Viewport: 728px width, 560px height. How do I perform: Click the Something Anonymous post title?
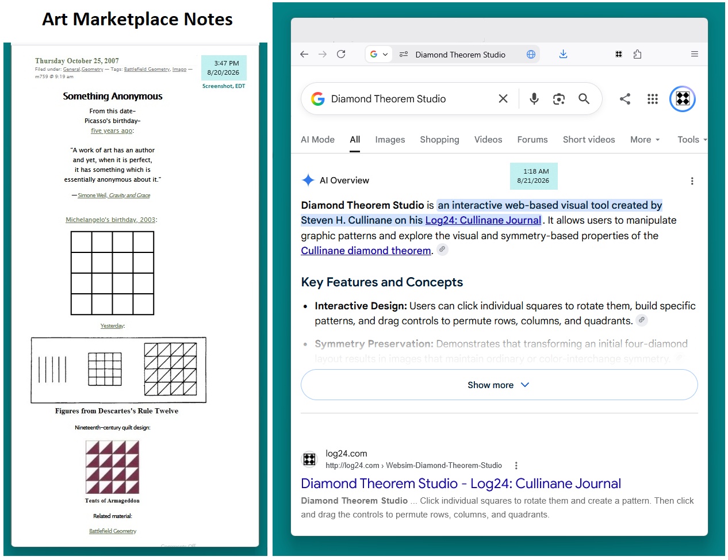click(x=113, y=96)
